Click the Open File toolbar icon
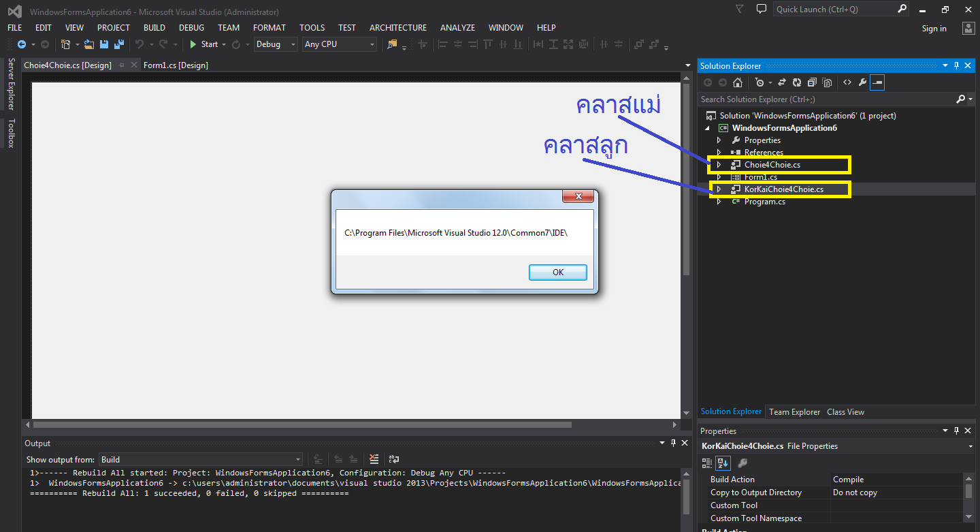Screen dimensions: 980x532 coord(89,44)
